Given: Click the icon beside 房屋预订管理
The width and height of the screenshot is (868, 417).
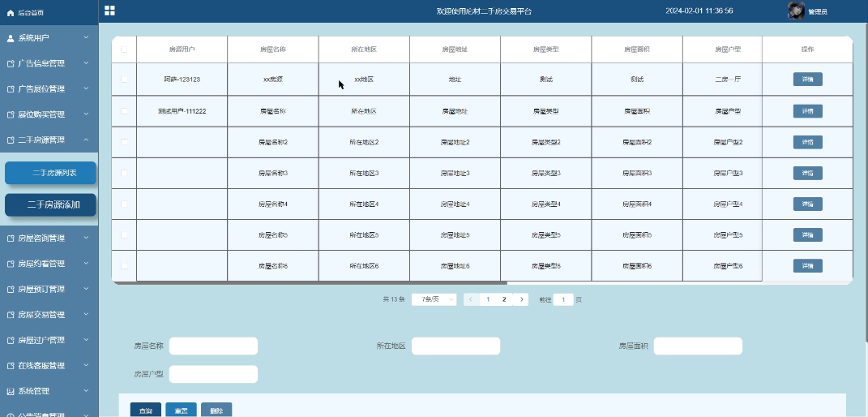Looking at the screenshot, I should point(10,289).
